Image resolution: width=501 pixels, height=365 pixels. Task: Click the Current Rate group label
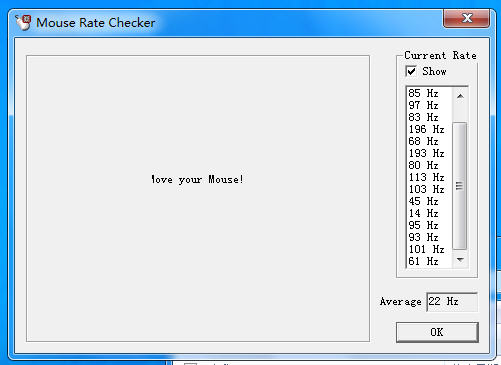pos(440,55)
